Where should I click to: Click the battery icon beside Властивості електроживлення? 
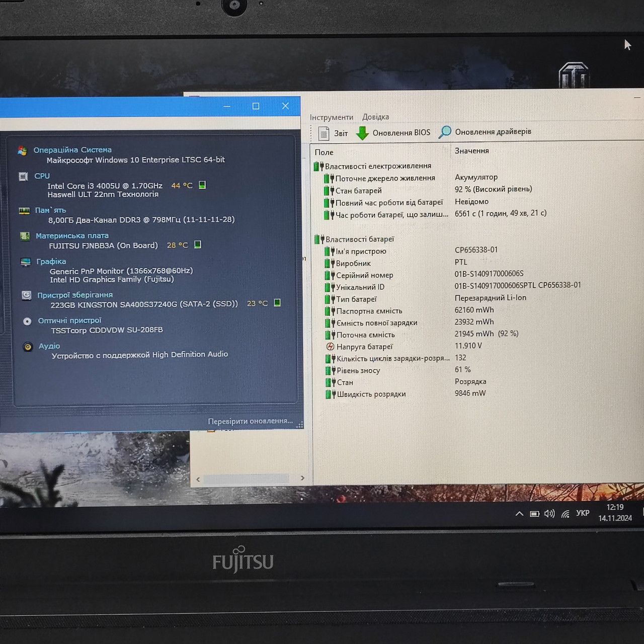(318, 166)
